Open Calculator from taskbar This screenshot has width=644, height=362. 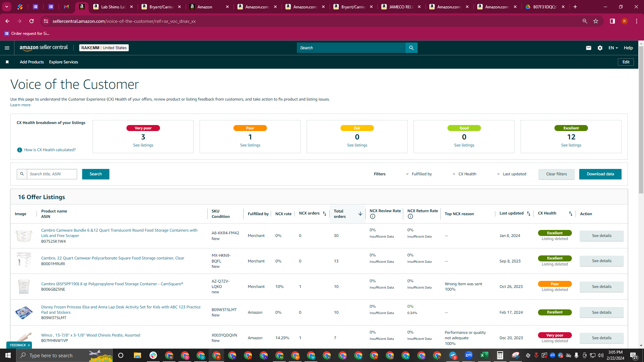(500, 355)
